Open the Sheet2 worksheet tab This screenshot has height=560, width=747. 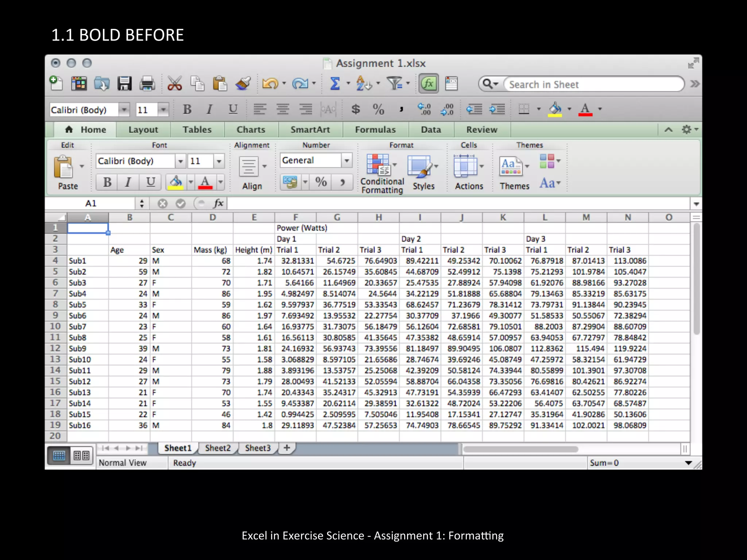[x=218, y=448]
